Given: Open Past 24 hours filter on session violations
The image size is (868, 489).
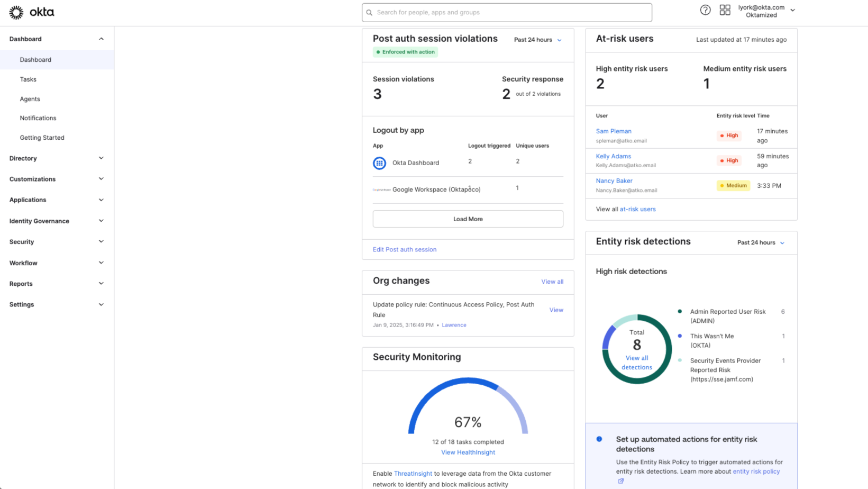Looking at the screenshot, I should (537, 40).
